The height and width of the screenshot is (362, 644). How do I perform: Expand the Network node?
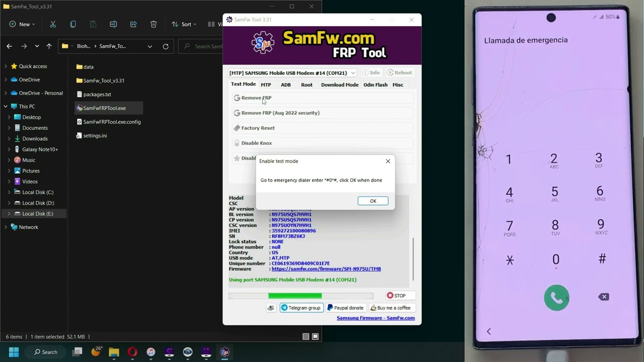coord(6,227)
